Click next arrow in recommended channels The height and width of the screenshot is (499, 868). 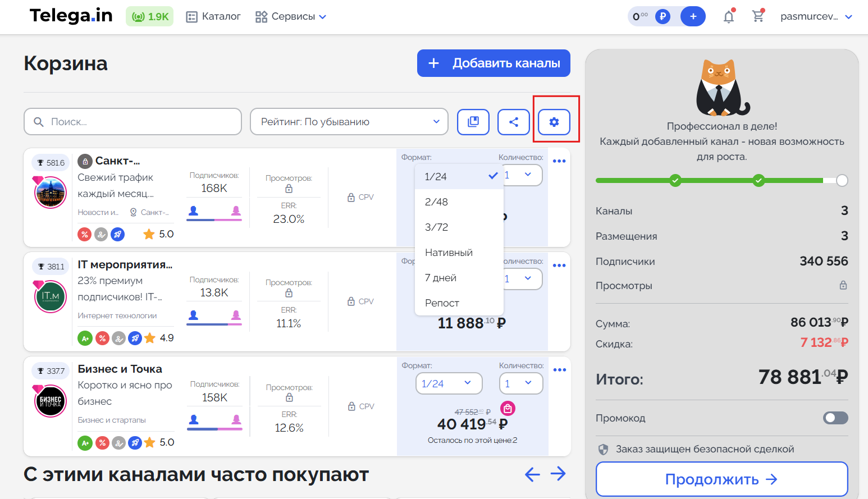(558, 474)
